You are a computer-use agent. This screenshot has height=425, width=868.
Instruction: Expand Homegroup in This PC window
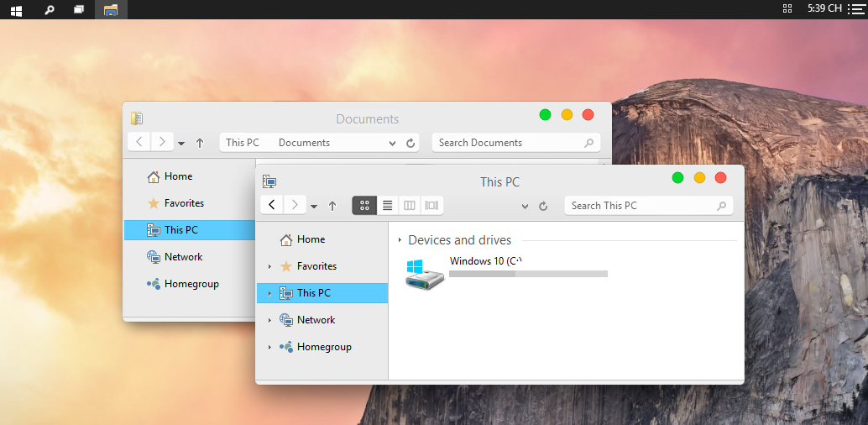269,347
